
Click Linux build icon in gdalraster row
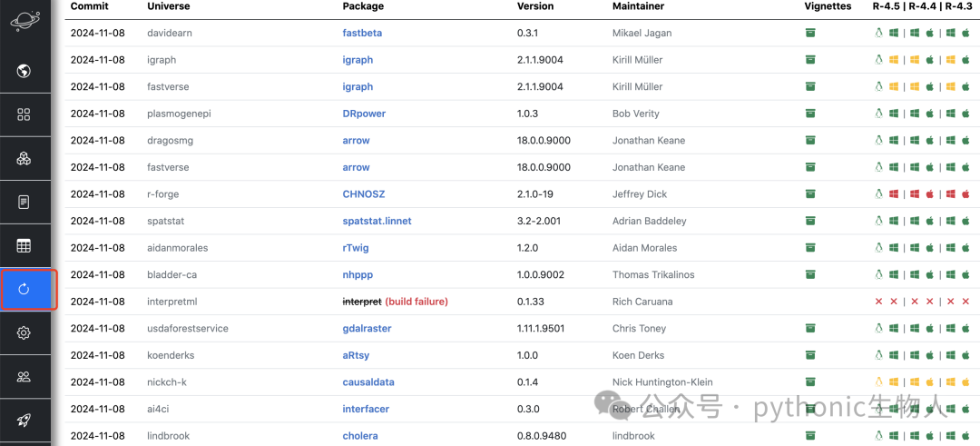pyautogui.click(x=878, y=329)
